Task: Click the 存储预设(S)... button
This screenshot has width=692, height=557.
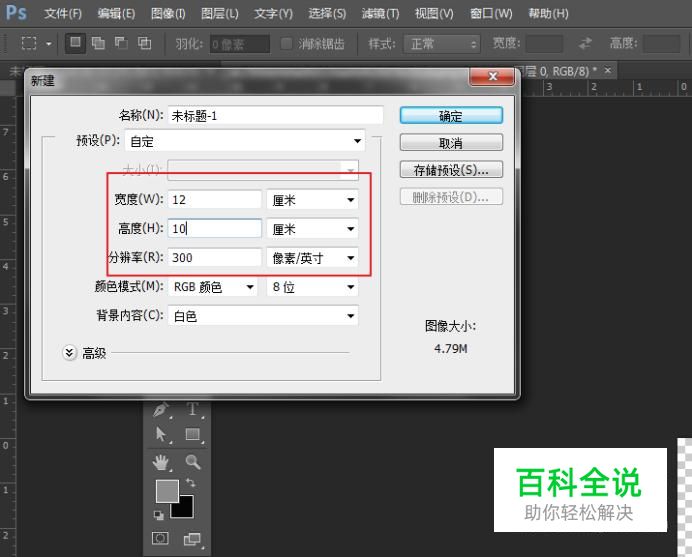Action: click(x=450, y=170)
